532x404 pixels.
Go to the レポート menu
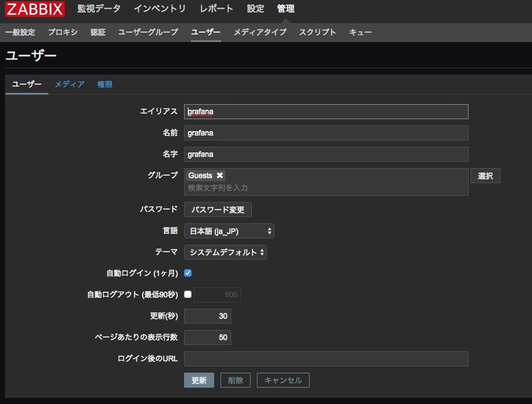tap(216, 9)
